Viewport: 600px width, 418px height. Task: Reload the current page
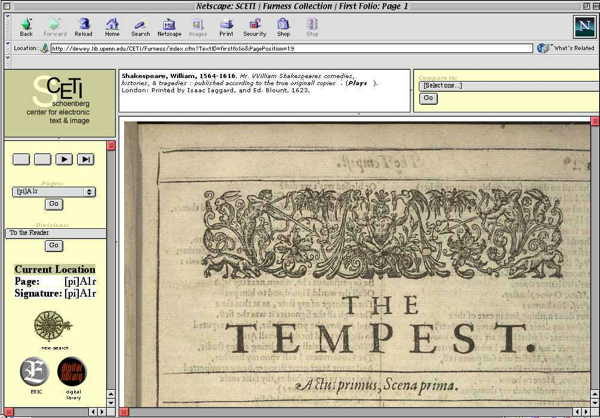click(83, 27)
